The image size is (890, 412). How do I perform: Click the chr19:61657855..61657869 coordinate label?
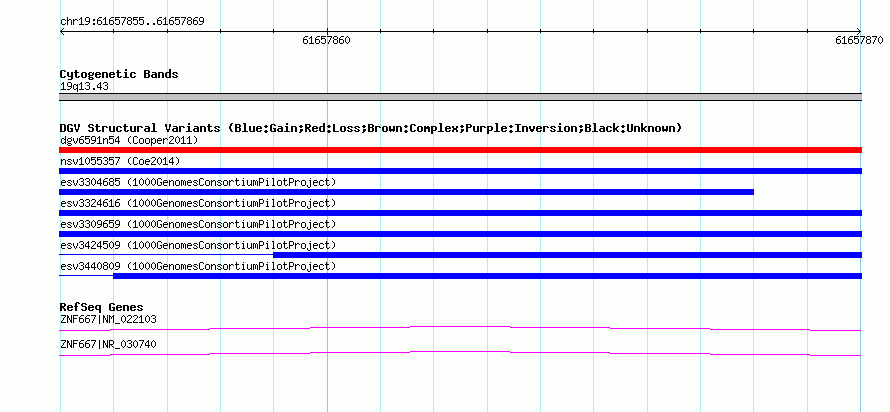pyautogui.click(x=132, y=22)
